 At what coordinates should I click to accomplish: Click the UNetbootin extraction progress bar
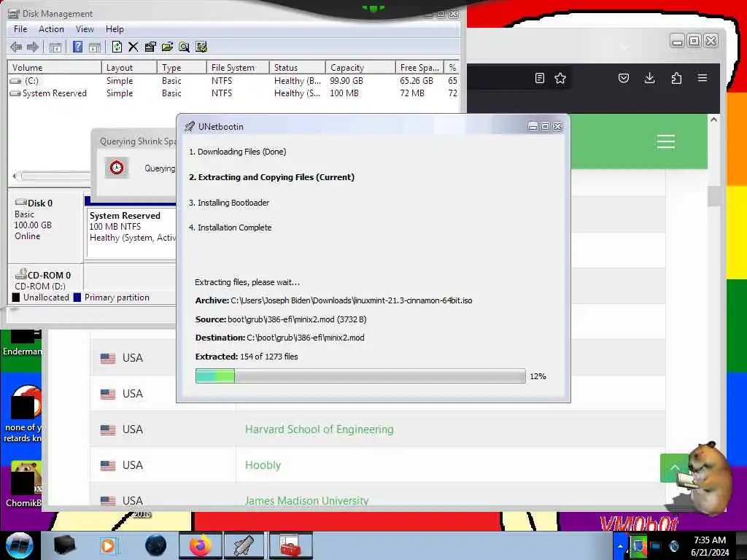pos(360,376)
